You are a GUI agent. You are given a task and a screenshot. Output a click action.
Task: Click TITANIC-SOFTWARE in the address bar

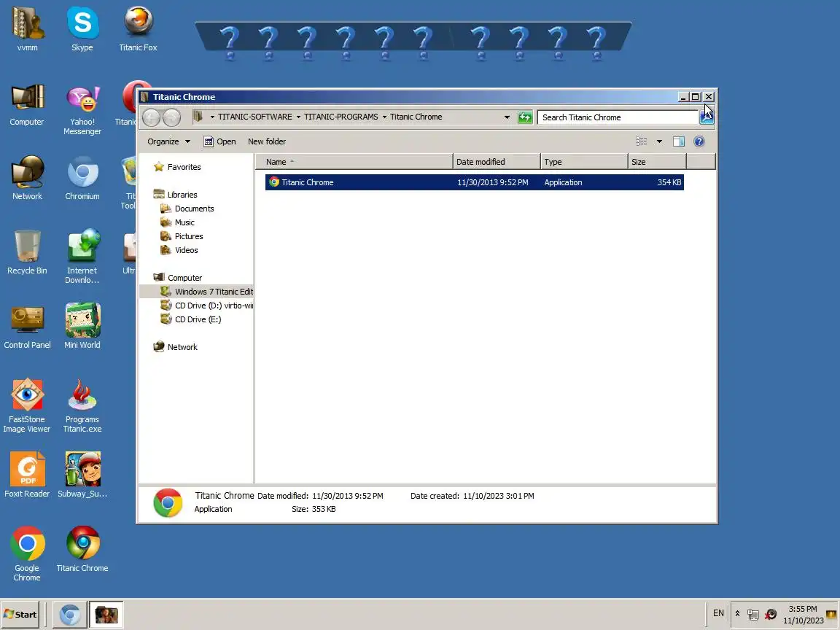point(255,117)
